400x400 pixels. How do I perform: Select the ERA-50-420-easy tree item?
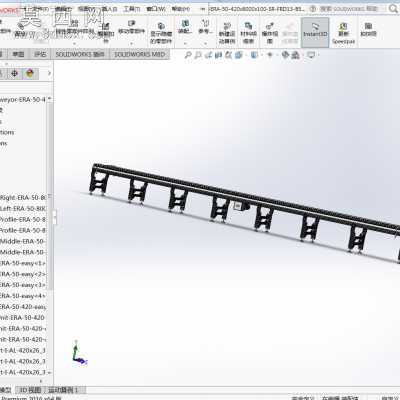23,307
